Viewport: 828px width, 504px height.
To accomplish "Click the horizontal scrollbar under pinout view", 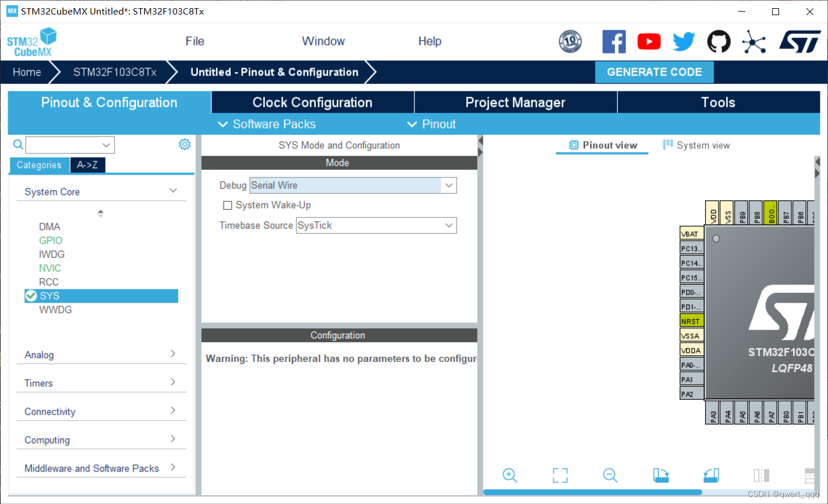I will [592, 492].
